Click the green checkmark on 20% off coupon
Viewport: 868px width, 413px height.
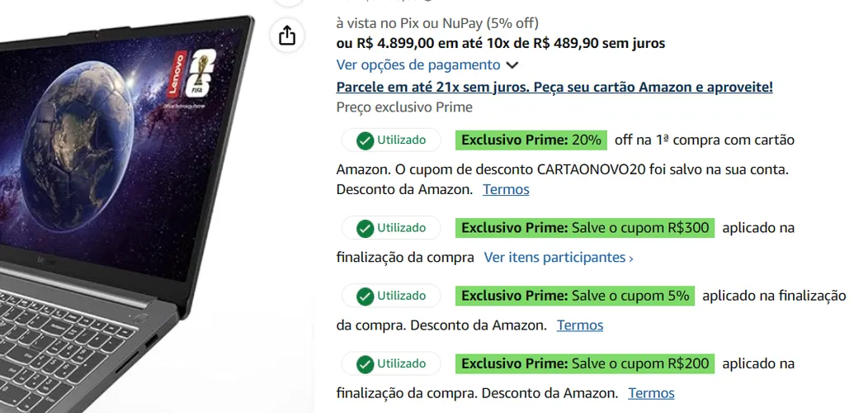pos(365,140)
